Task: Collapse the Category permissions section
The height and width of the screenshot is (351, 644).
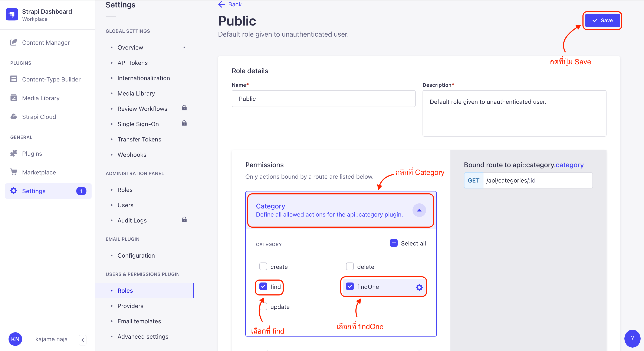Action: coord(419,210)
